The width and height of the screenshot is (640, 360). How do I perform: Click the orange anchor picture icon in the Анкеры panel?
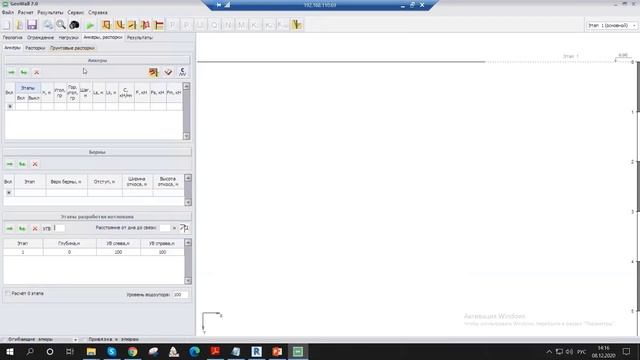pos(153,72)
